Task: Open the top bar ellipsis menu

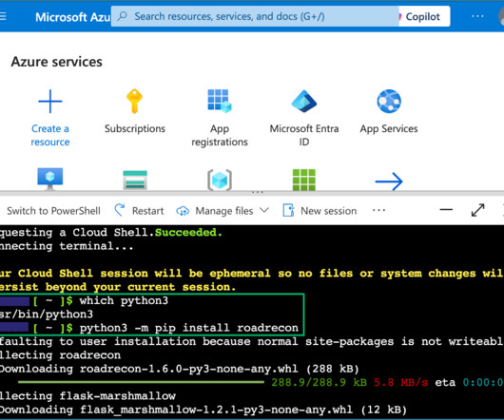Action: tap(477, 16)
